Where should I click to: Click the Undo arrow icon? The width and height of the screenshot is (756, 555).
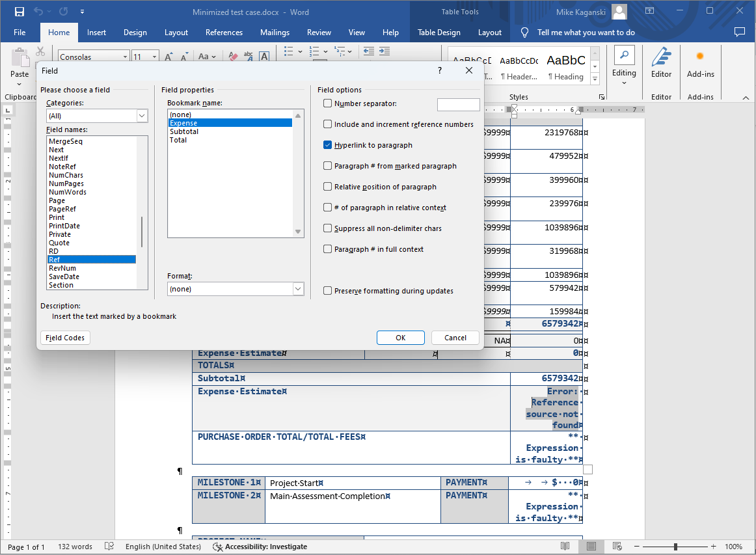38,12
